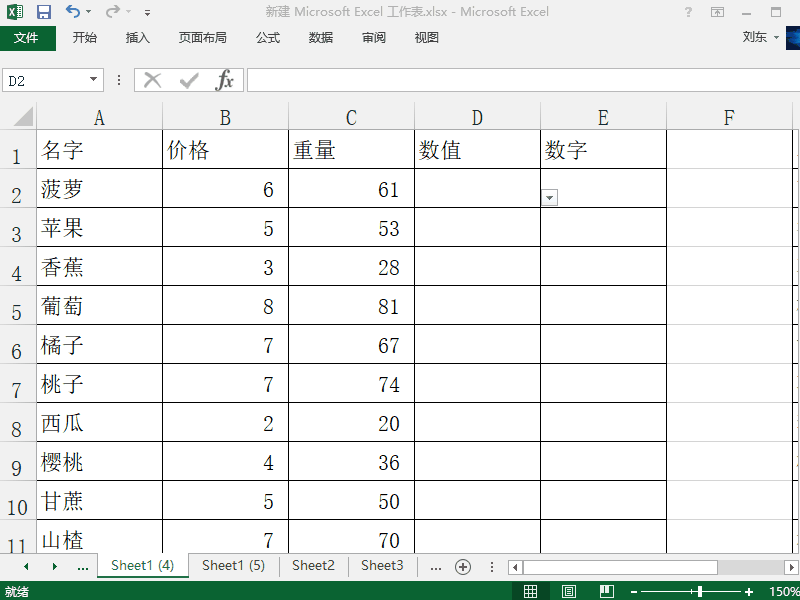800x600 pixels.
Task: Show hidden sheets via left ellipsis
Action: pos(83,566)
